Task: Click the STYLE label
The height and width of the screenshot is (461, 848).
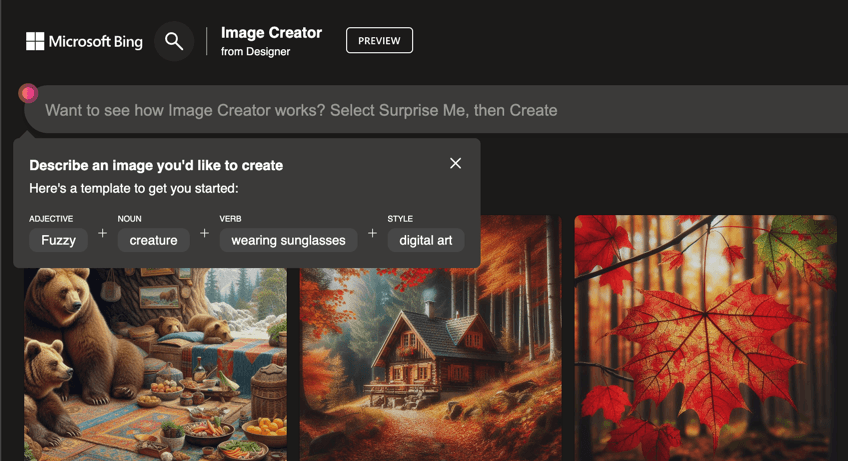Action: tap(400, 219)
